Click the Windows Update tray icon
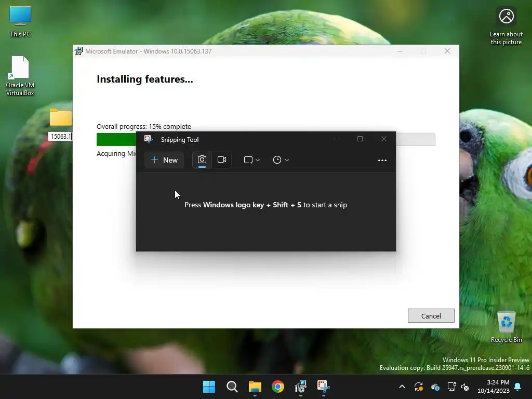This screenshot has height=399, width=532. tap(419, 387)
